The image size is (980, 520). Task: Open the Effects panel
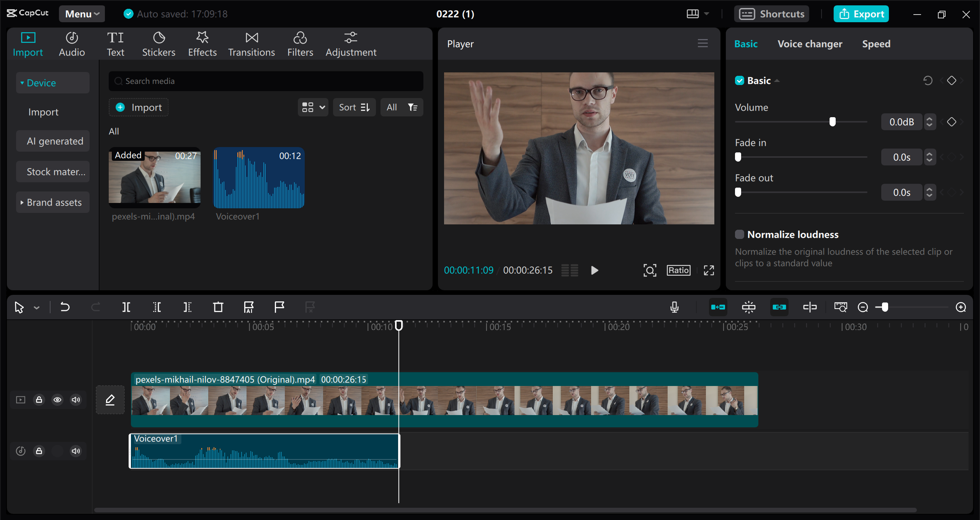[x=202, y=43]
